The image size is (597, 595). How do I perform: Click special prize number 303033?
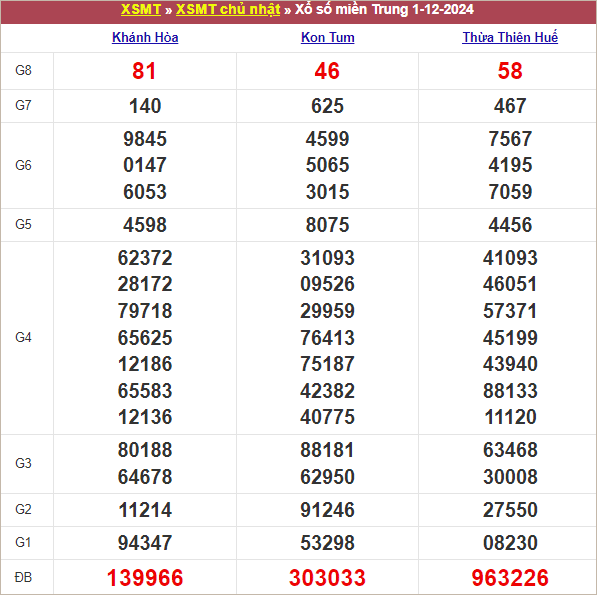tap(327, 578)
